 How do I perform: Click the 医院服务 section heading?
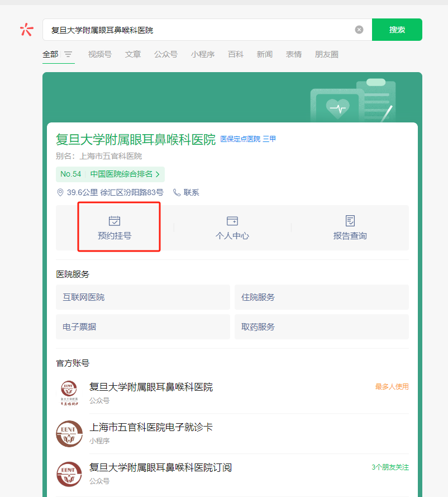click(x=73, y=274)
